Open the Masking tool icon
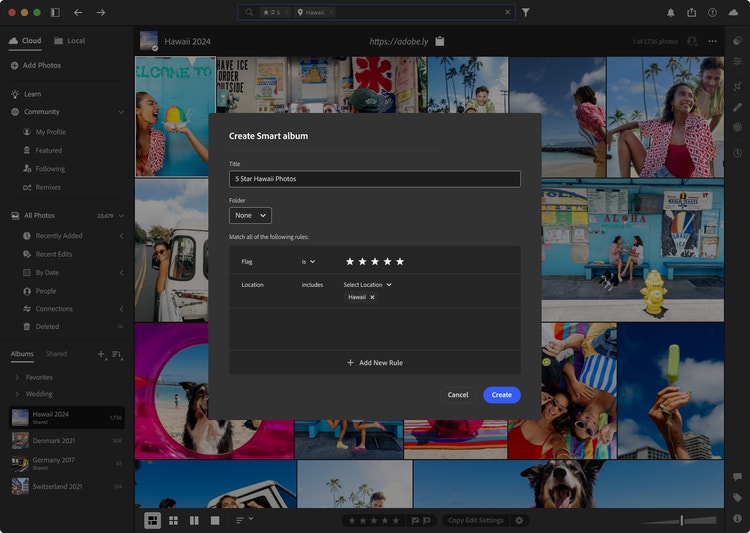This screenshot has width=750, height=533. click(x=737, y=127)
